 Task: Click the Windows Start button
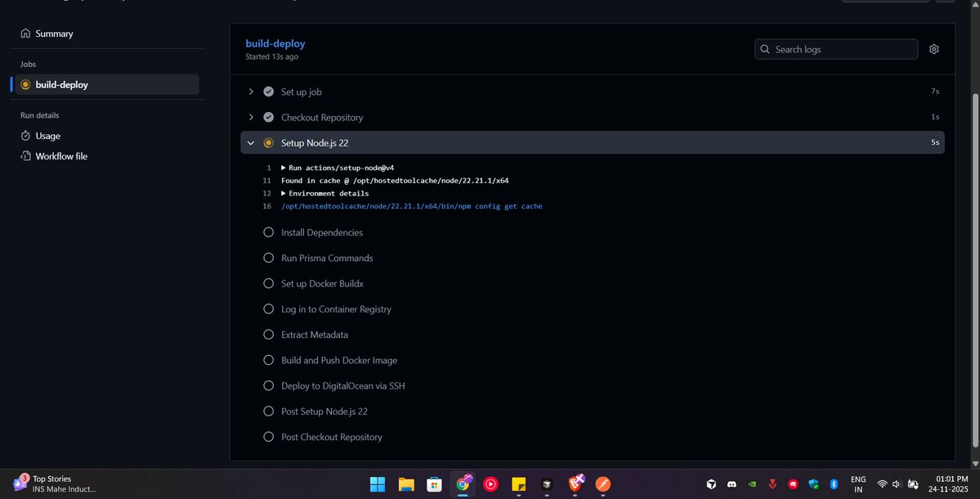click(377, 483)
